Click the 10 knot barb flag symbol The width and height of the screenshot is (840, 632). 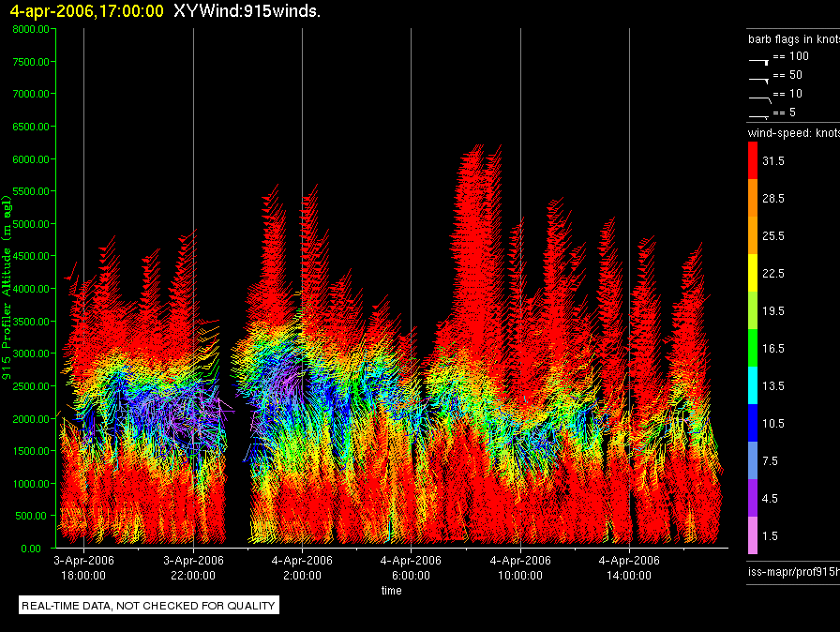pyautogui.click(x=760, y=99)
